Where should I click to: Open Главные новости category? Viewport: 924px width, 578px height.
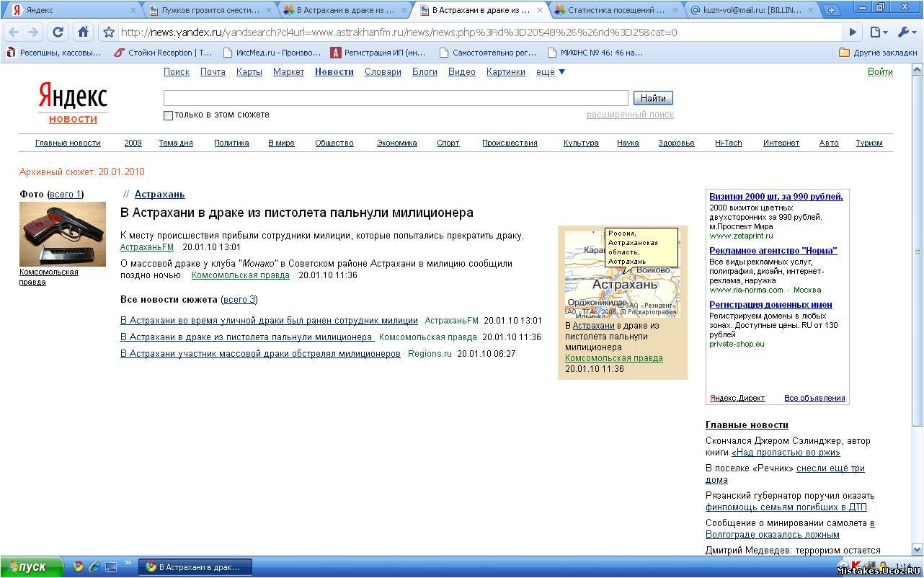pos(68,143)
